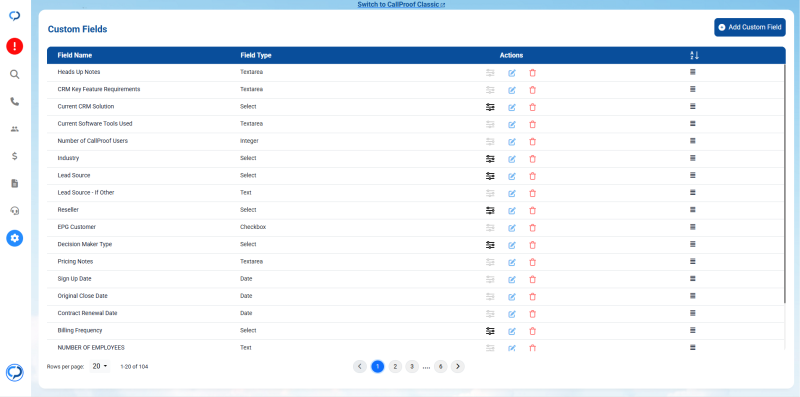Screen dimensions: 800x397
Task: Open the document reports sidebar icon
Action: tap(14, 183)
